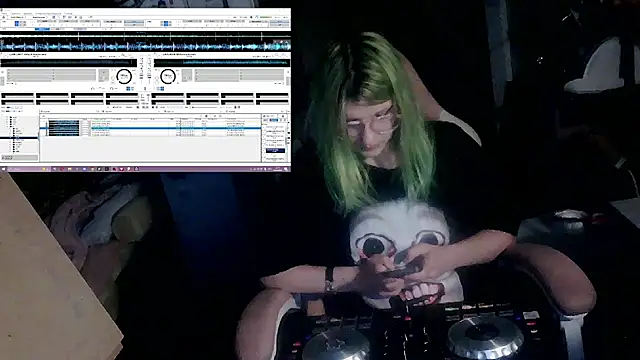Image resolution: width=640 pixels, height=360 pixels.
Task: Click the right deck full-track overview waveform
Action: (222, 62)
